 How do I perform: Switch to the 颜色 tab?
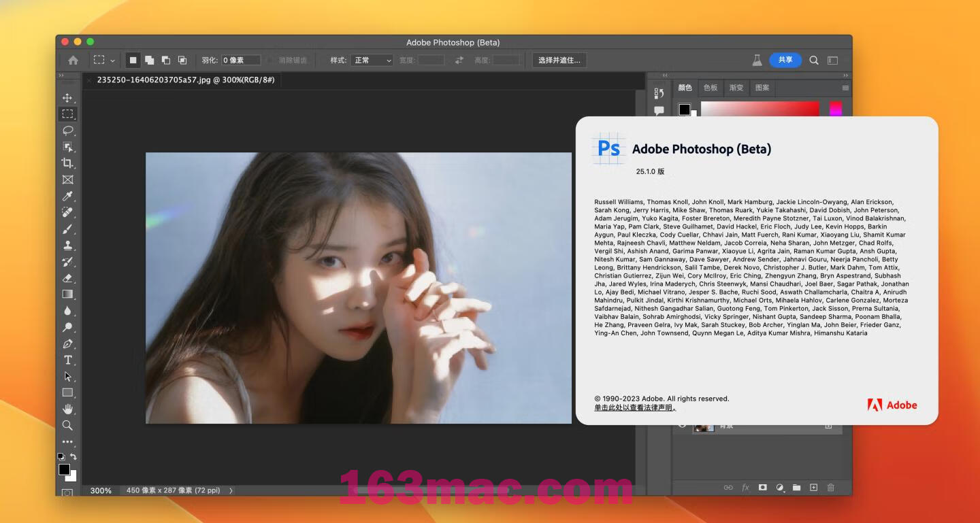(x=685, y=88)
